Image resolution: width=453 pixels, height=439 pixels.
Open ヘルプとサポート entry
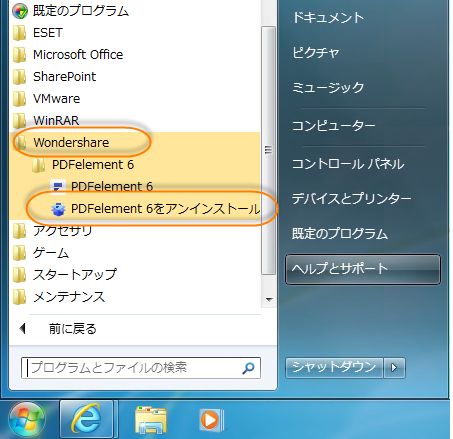coord(363,269)
